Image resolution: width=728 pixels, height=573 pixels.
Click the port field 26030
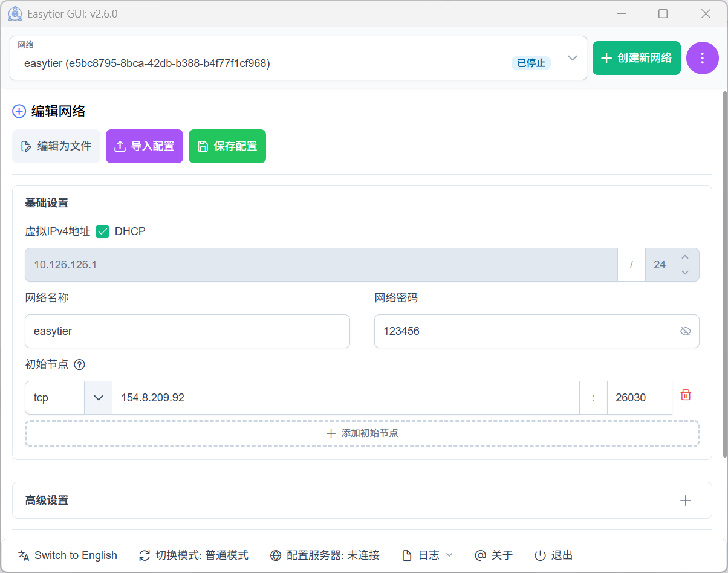click(640, 398)
